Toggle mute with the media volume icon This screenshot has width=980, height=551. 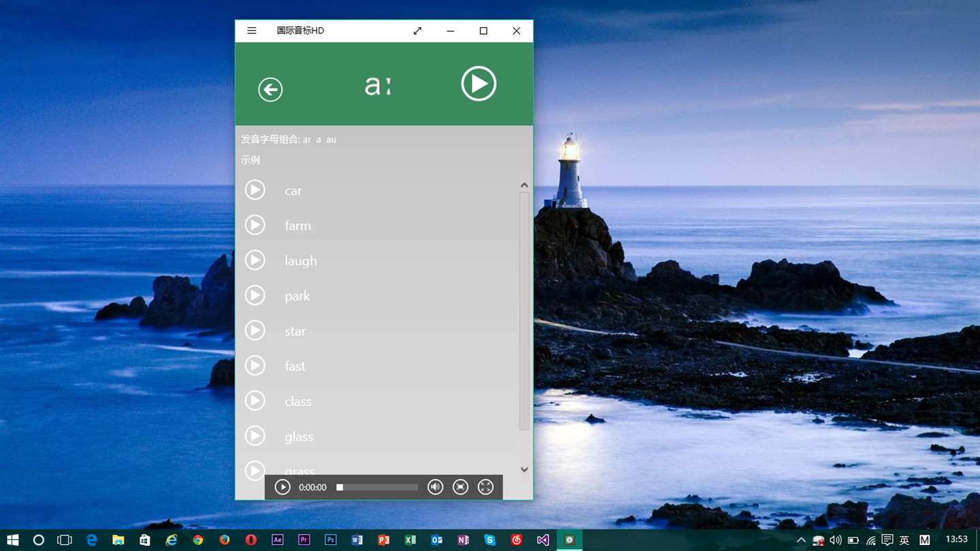(436, 487)
